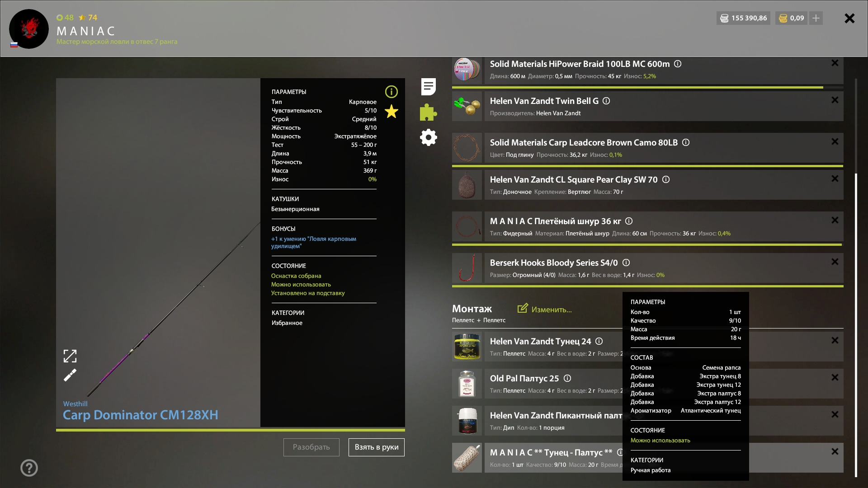Click the Разобрать button
This screenshot has width=868, height=488.
[311, 447]
